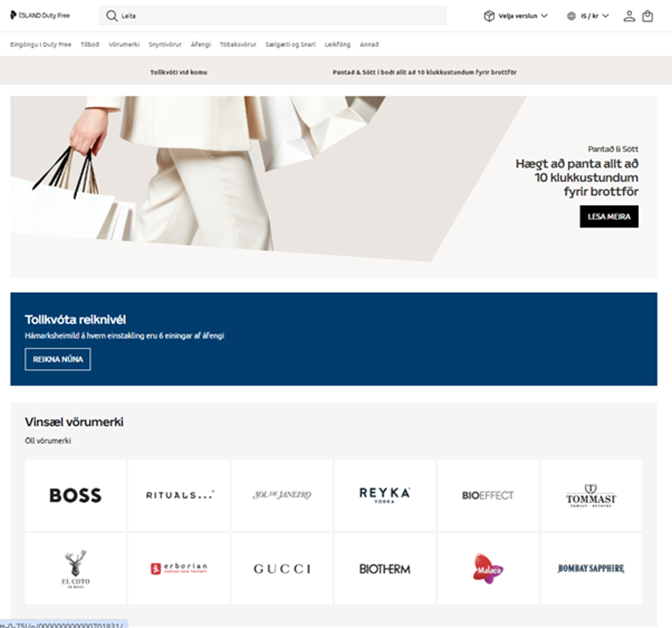Click the search magnifier icon
This screenshot has width=672, height=628.
[x=112, y=16]
